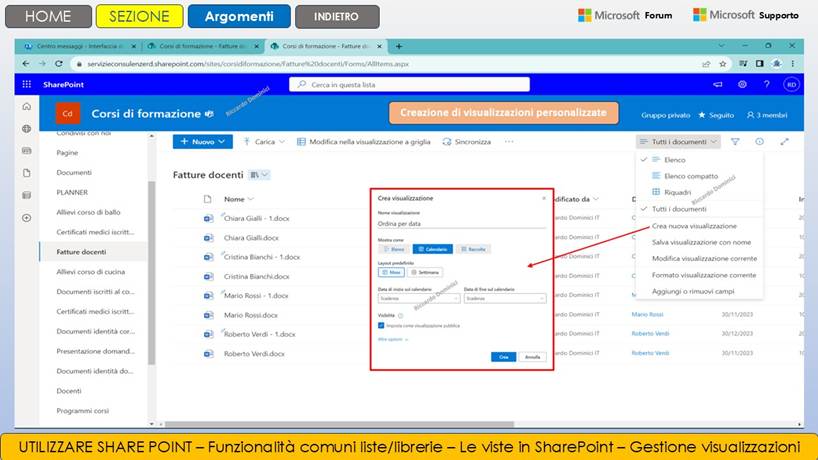Viewport: 818px width, 460px height.
Task: Open the news feed icon in left rail
Action: click(x=27, y=151)
